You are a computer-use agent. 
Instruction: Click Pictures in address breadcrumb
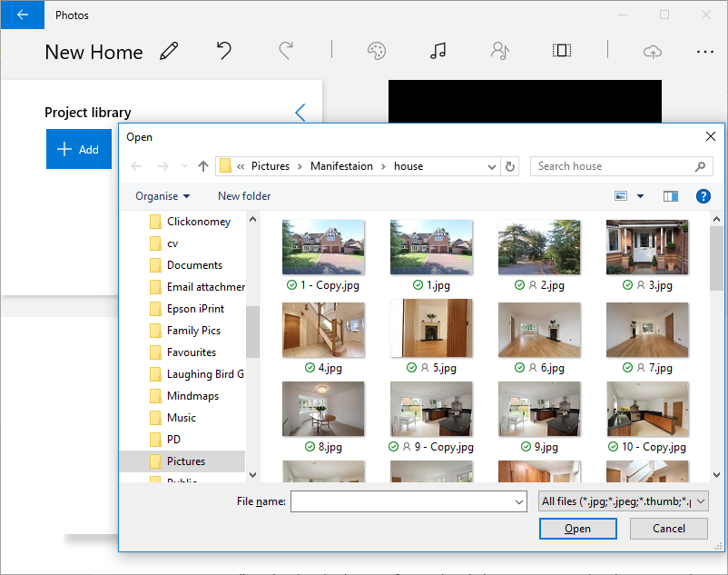coord(271,166)
